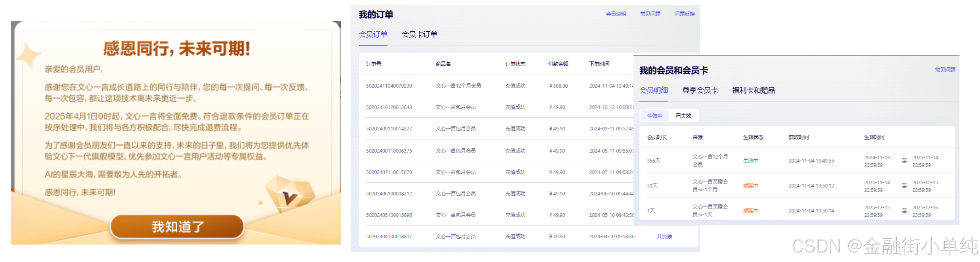Select order number 50202411040079230

[x=389, y=86]
